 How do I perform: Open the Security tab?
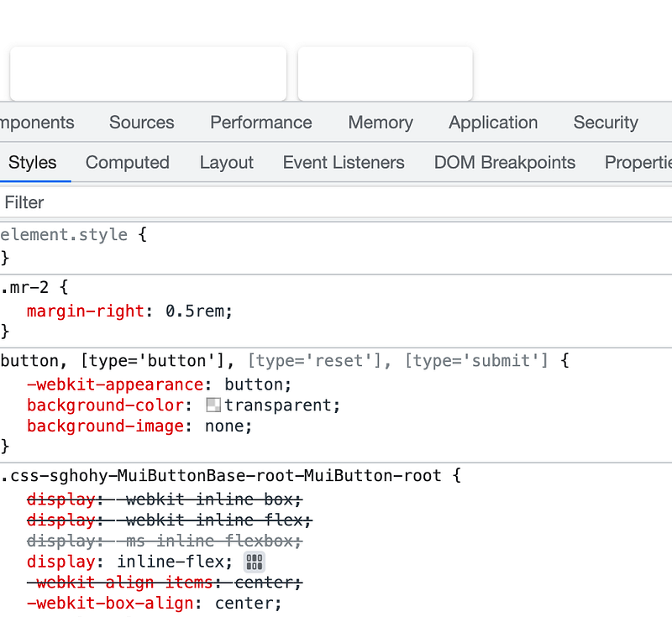point(606,123)
